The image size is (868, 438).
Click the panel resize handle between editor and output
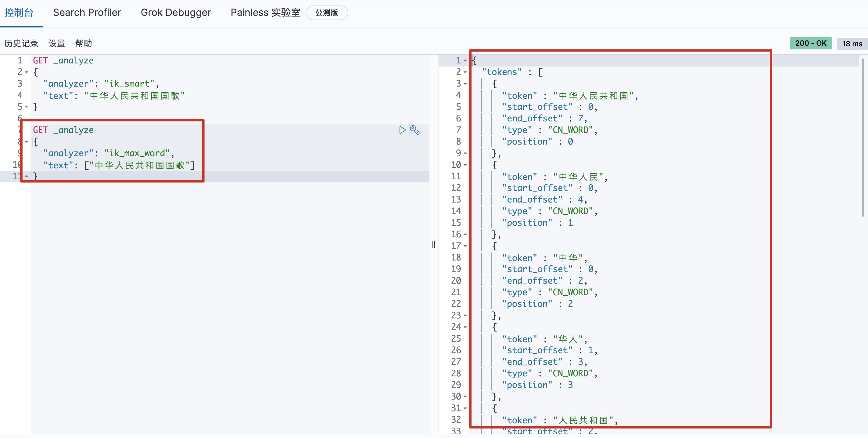[x=434, y=245]
